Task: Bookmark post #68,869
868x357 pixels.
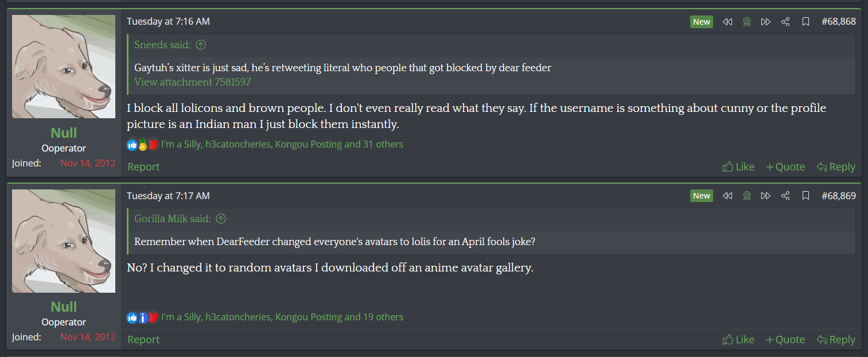Action: pyautogui.click(x=805, y=196)
